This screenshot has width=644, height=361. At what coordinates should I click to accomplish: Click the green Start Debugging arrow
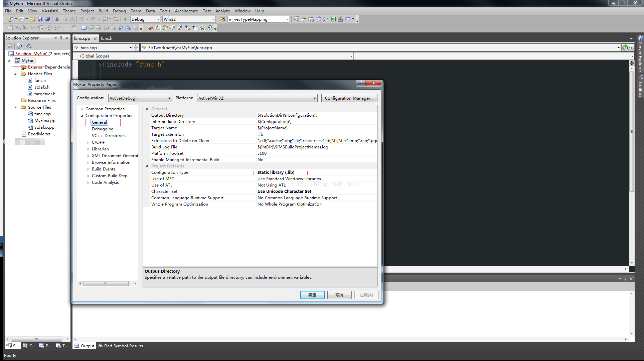click(x=126, y=19)
